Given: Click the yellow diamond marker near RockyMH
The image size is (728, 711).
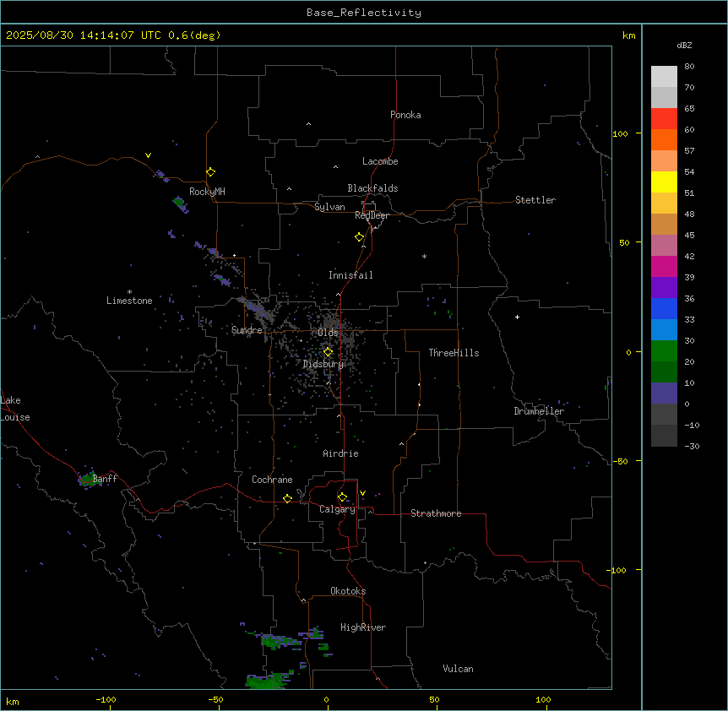Looking at the screenshot, I should [211, 172].
